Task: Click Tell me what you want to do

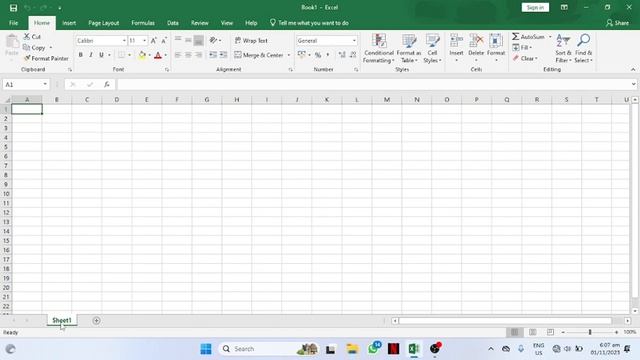Action: pos(309,23)
